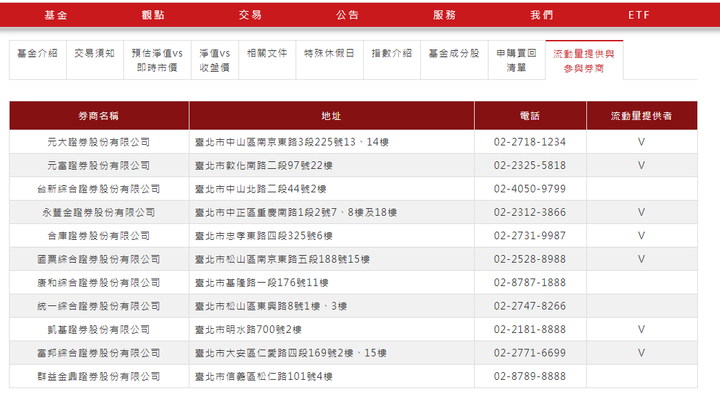Open the ETF menu item
The image size is (720, 415).
[x=639, y=15]
